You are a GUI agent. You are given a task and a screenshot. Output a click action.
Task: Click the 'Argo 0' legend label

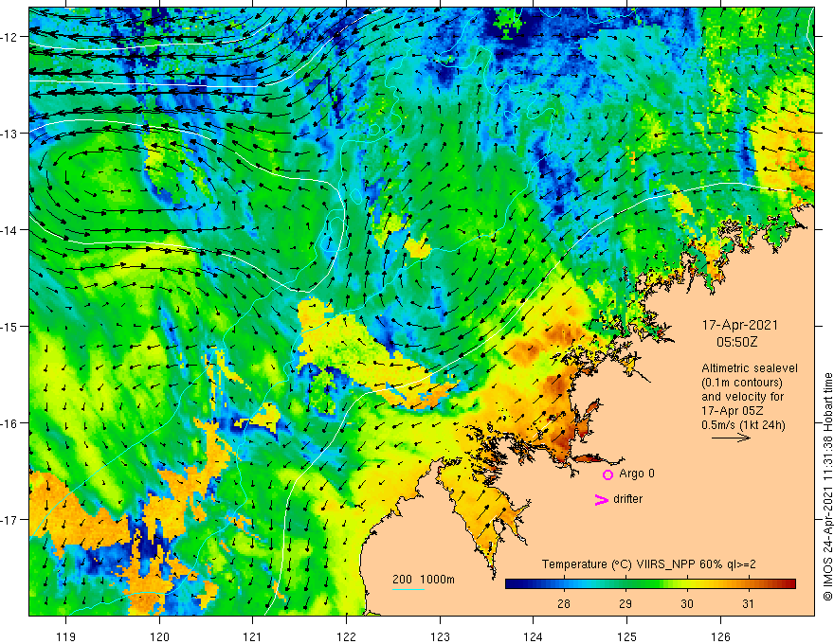637,474
